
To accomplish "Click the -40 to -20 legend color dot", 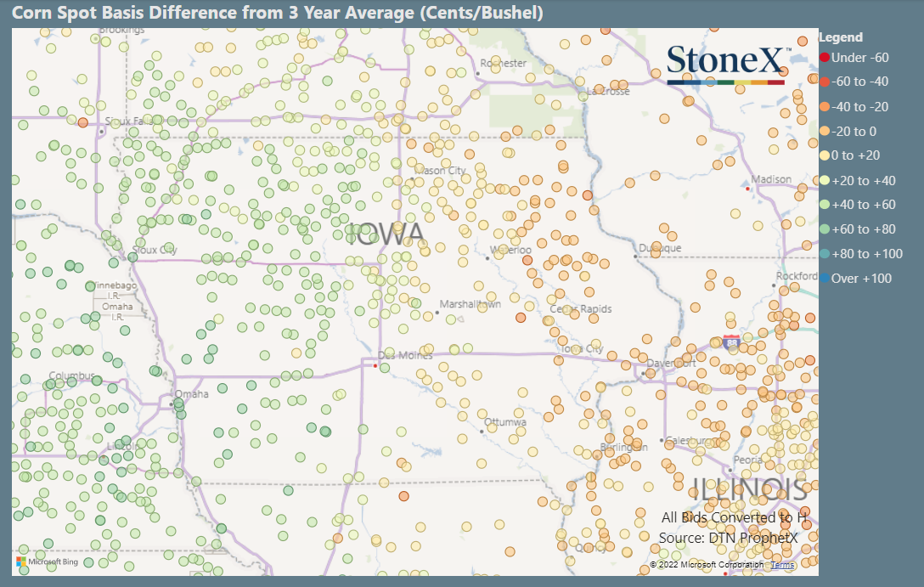I will pos(825,107).
